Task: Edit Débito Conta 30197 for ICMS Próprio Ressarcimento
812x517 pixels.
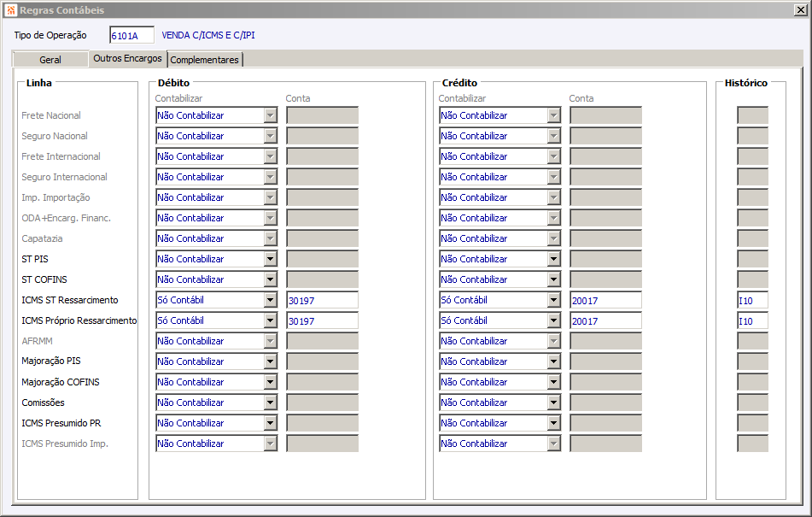Action: (322, 320)
